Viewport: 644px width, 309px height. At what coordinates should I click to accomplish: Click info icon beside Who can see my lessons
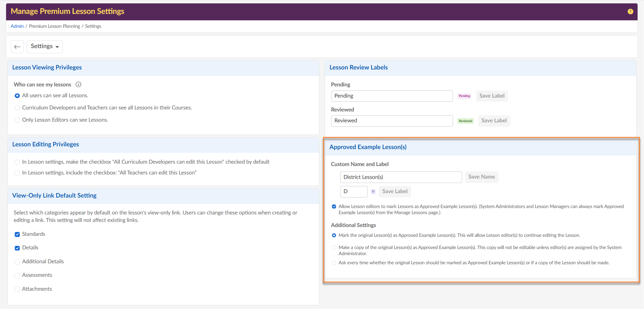click(78, 84)
